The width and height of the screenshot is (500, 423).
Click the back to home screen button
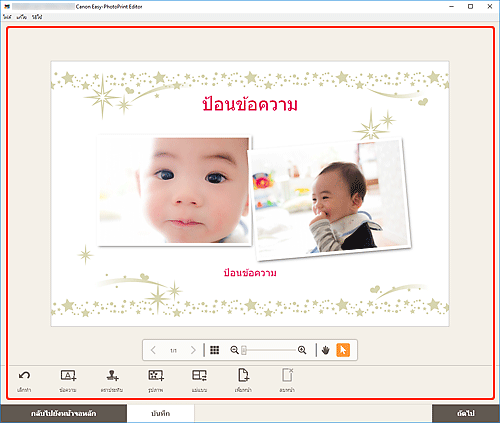pos(63,414)
